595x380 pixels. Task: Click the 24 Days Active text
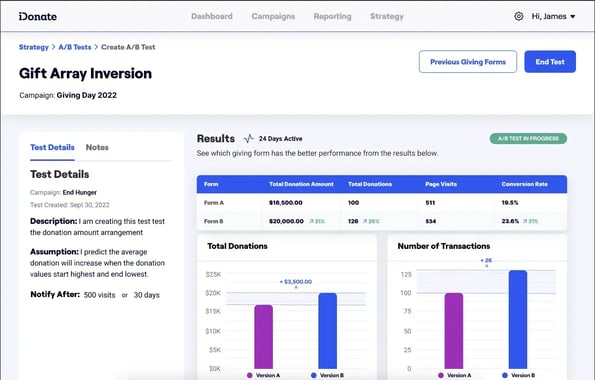pyautogui.click(x=280, y=139)
